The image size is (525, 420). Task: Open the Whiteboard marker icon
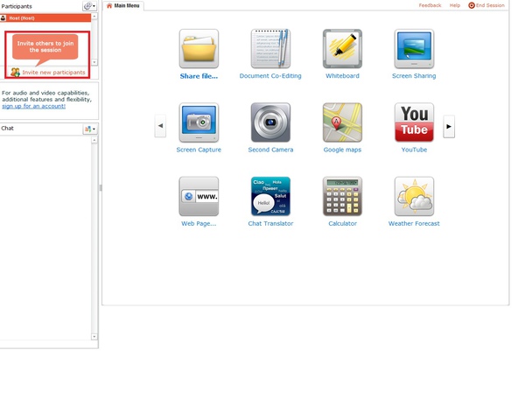(x=342, y=49)
